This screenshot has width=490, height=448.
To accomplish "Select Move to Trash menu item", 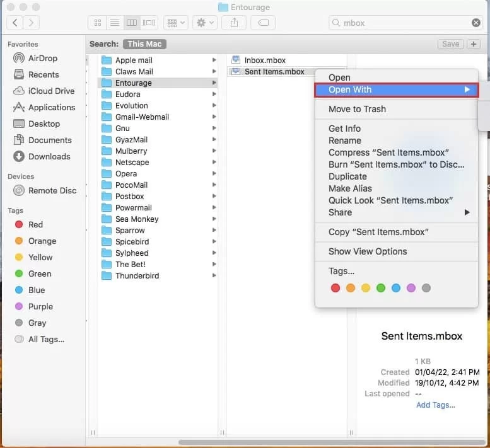I will point(357,109).
